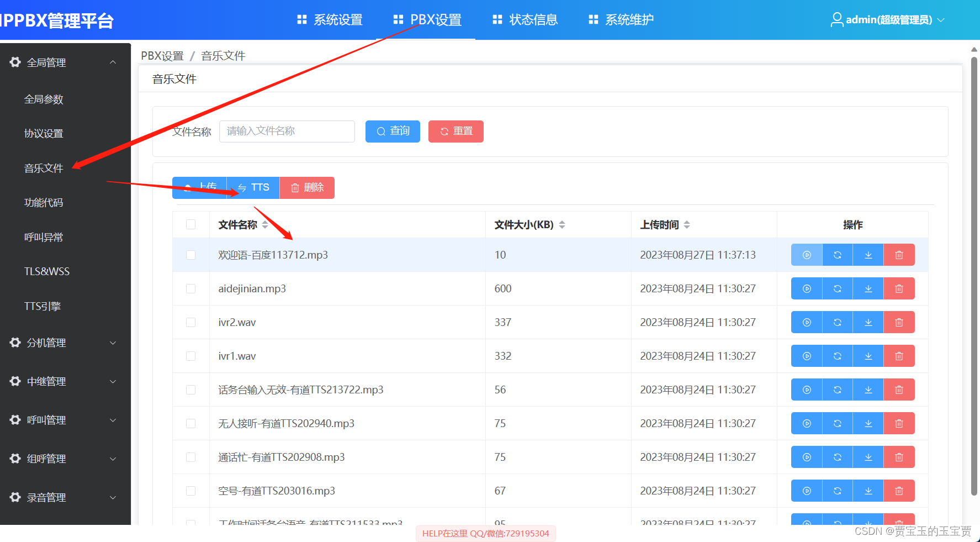980x542 pixels.
Task: Download 通话忙-有道TTS202908.mp3
Action: [868, 457]
